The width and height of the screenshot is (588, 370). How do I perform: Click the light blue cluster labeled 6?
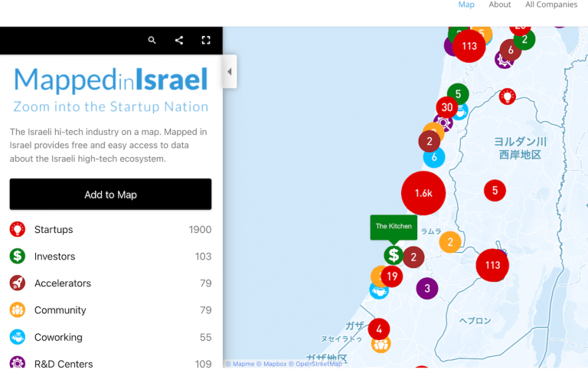tap(434, 157)
